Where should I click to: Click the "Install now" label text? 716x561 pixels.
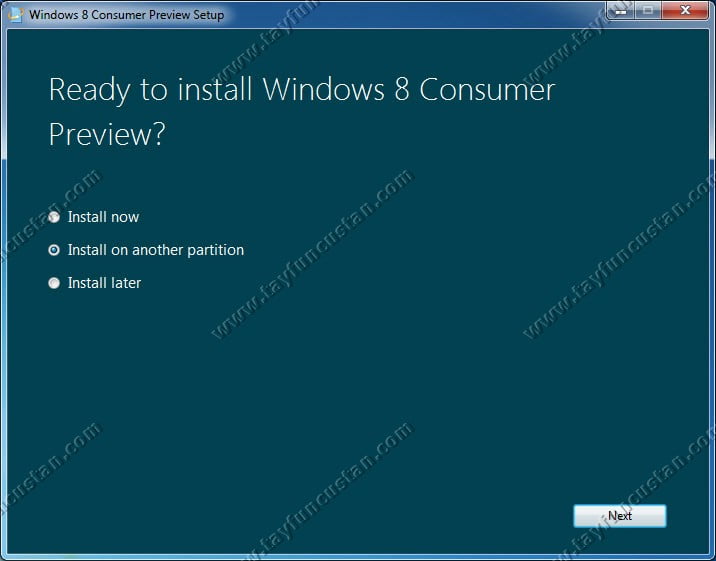click(103, 217)
